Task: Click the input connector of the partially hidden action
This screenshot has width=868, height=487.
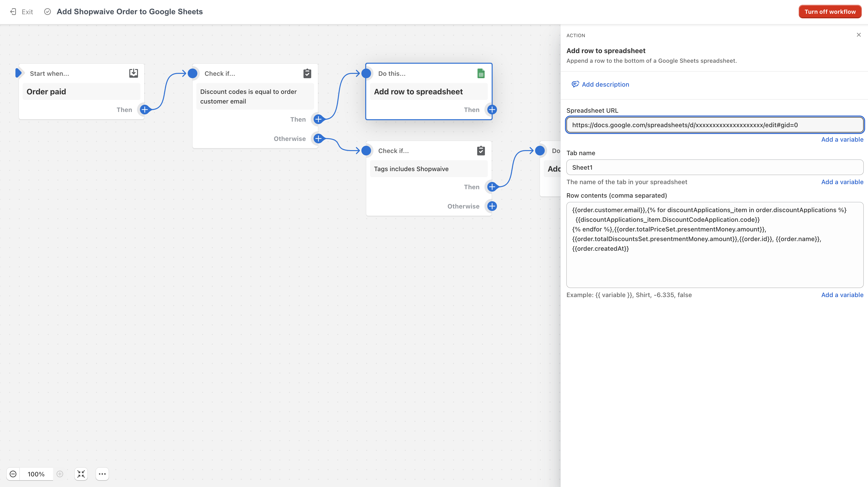Action: click(x=540, y=150)
